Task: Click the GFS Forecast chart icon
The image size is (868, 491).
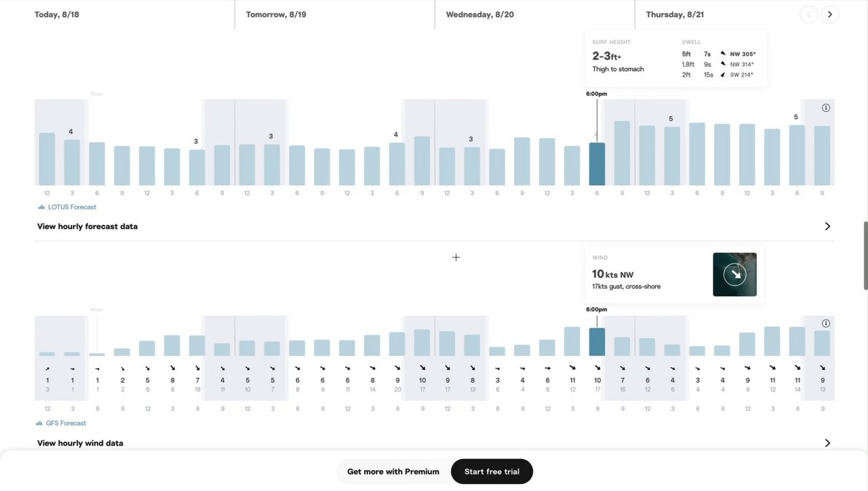Action: [x=40, y=423]
